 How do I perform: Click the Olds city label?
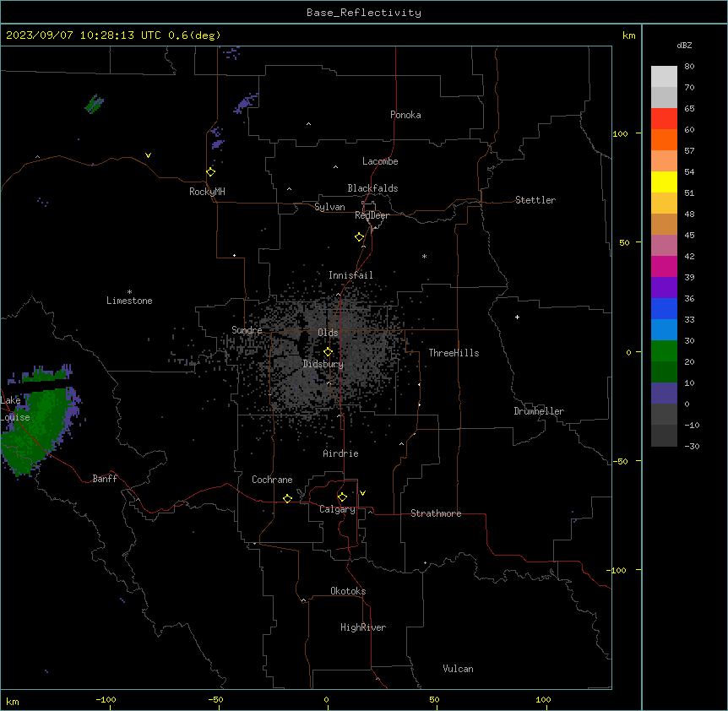click(x=328, y=333)
